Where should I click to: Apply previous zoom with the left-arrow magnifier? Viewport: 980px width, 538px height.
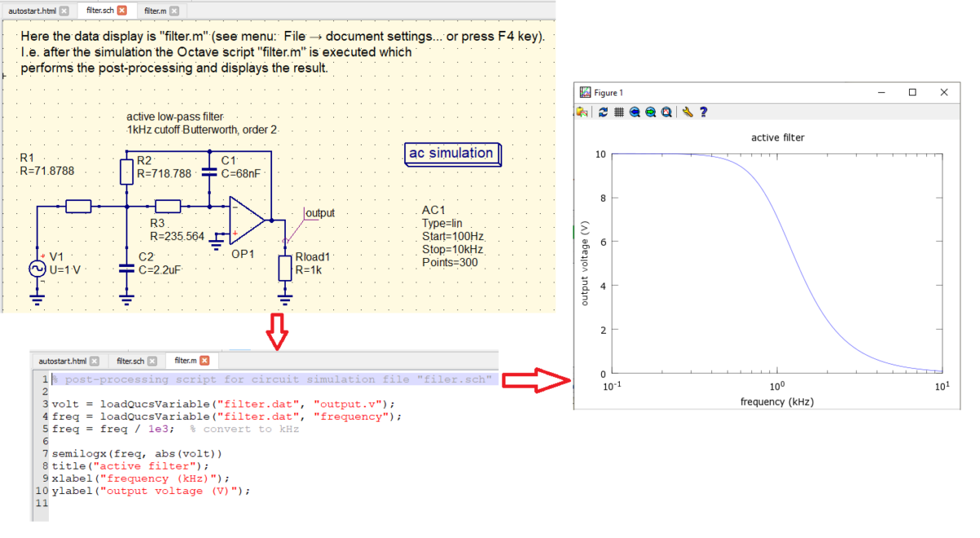point(635,113)
